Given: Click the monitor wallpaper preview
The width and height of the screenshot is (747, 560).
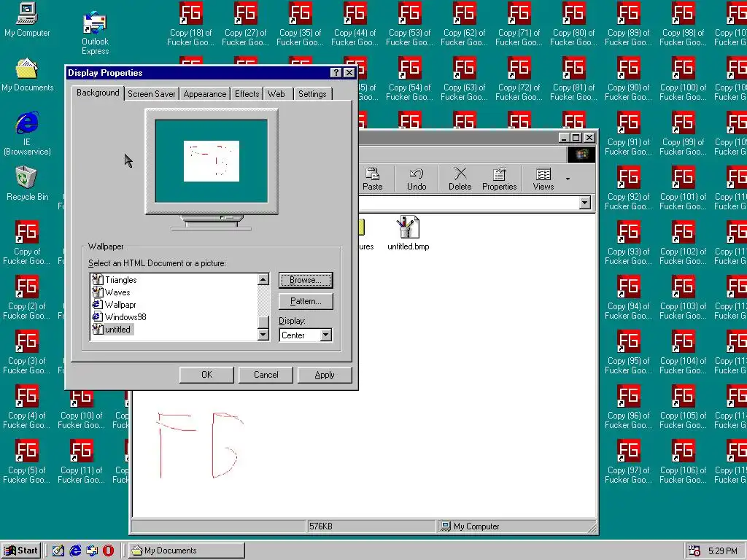Looking at the screenshot, I should coord(212,161).
